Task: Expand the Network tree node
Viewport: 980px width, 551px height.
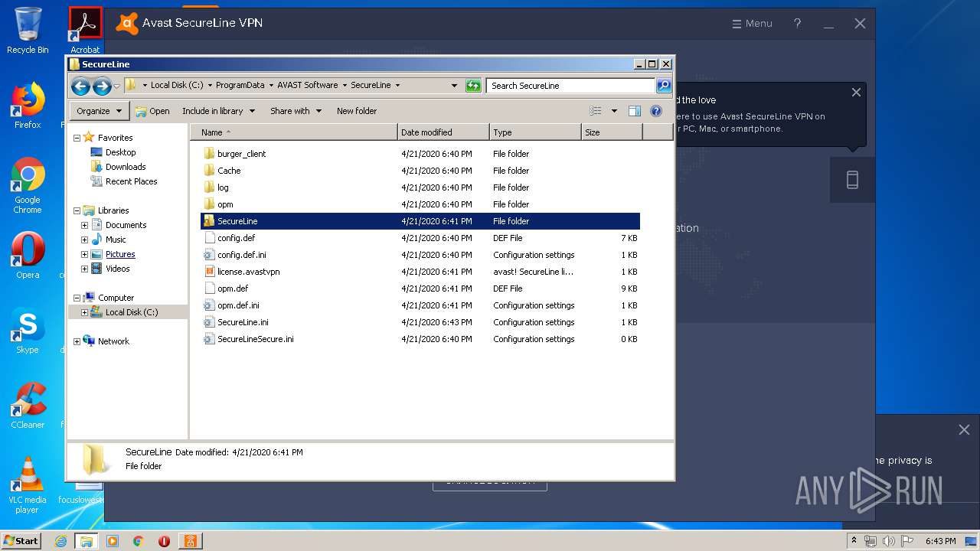Action: 77,342
